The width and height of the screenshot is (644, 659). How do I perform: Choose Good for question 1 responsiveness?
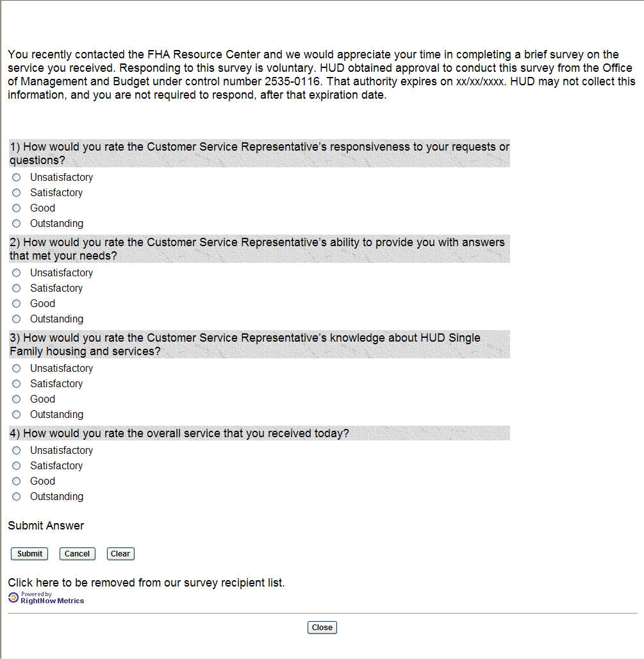pyautogui.click(x=17, y=208)
